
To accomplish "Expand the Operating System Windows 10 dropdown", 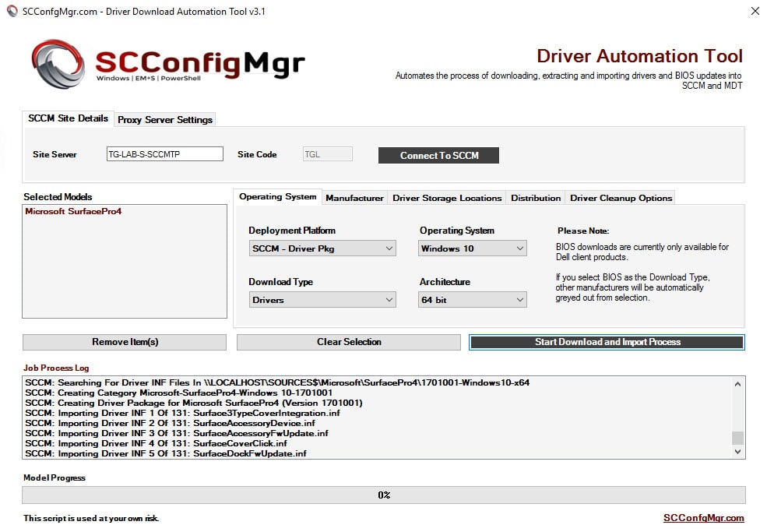I will [x=473, y=248].
